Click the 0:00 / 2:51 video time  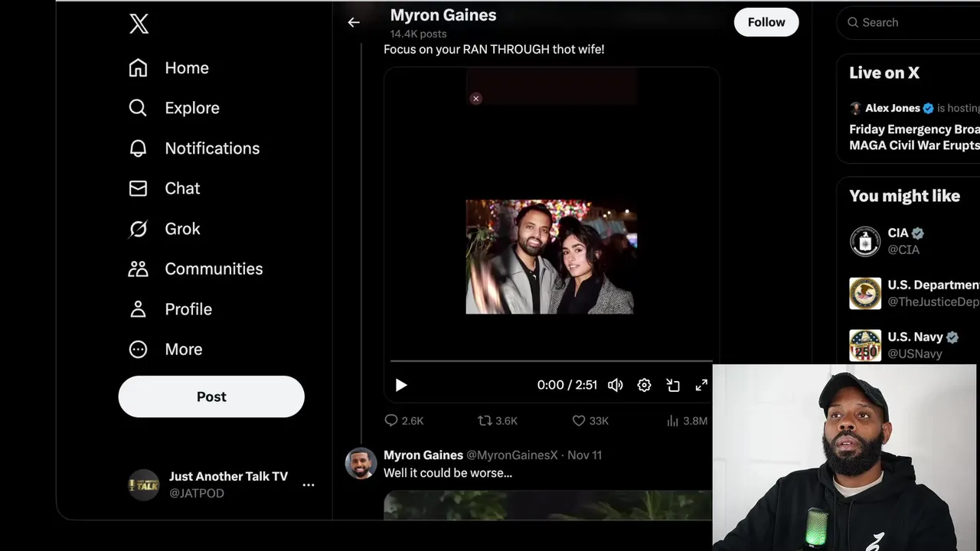567,386
